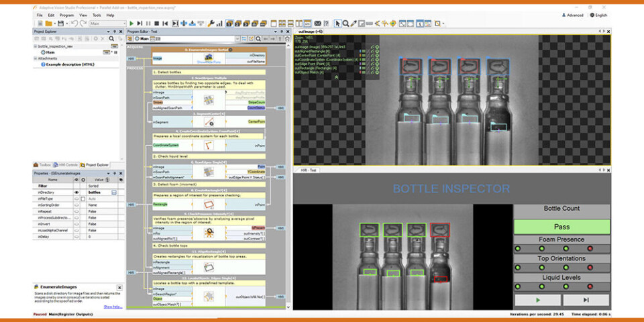The width and height of the screenshot is (644, 322).
Task: Click the ScanStripes filter icon in program
Action: (209, 100)
